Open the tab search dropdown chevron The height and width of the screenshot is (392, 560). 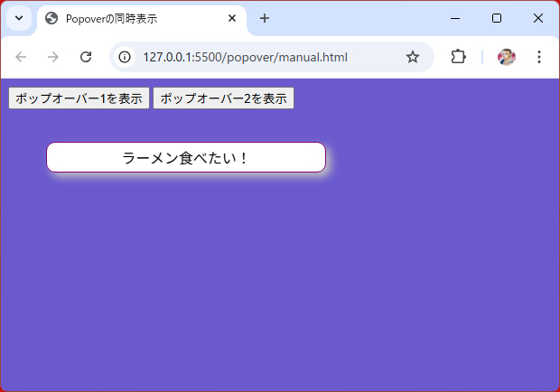pyautogui.click(x=19, y=18)
